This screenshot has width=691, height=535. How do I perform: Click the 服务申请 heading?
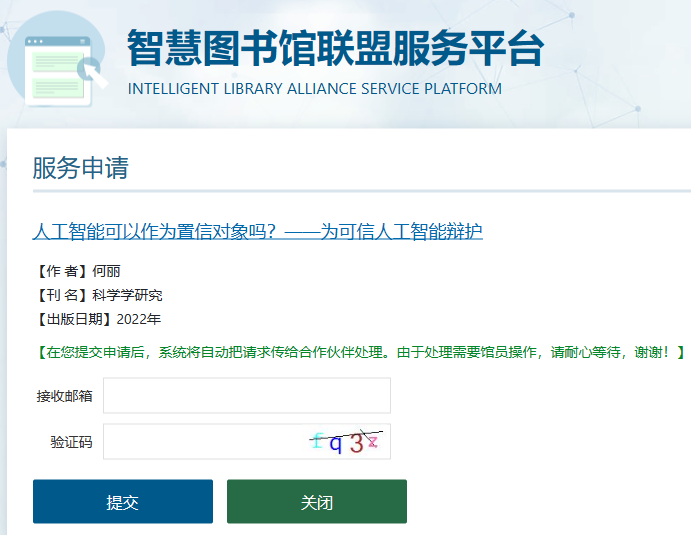(x=80, y=168)
